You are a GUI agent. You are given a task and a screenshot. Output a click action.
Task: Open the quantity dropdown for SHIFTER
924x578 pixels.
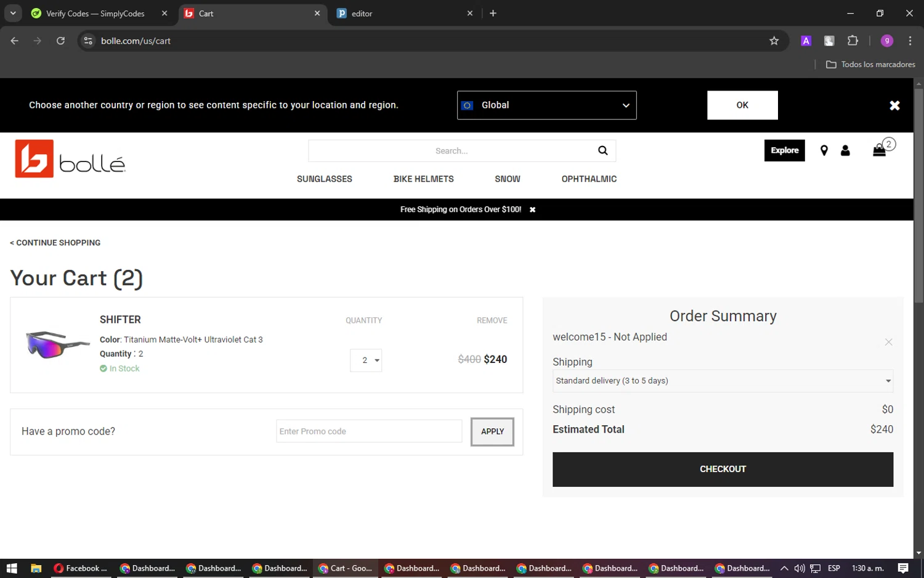click(x=366, y=360)
